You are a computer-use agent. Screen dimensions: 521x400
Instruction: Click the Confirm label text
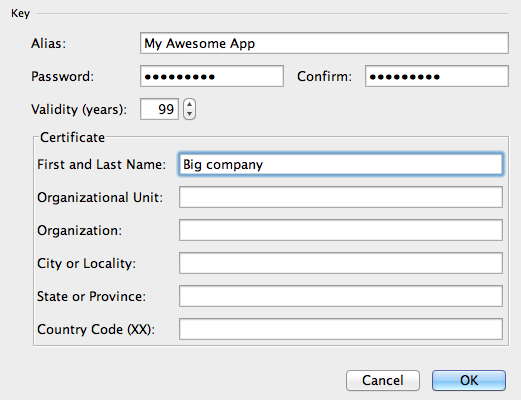tap(324, 76)
